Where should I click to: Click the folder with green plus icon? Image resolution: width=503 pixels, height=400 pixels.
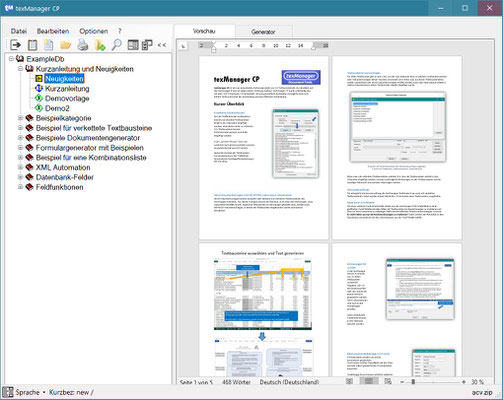tap(100, 45)
